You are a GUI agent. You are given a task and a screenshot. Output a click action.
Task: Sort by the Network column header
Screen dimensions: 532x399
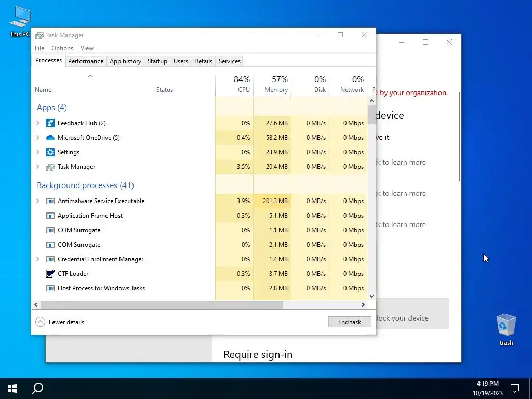[348, 85]
